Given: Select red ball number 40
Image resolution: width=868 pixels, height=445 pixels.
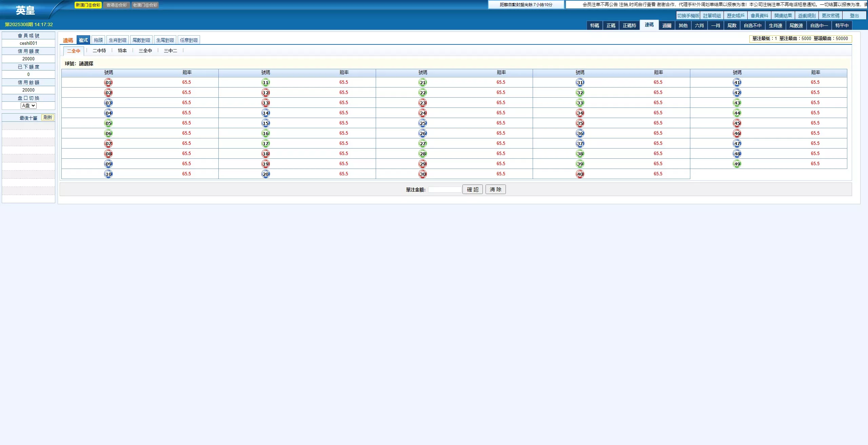Looking at the screenshot, I should coord(580,174).
